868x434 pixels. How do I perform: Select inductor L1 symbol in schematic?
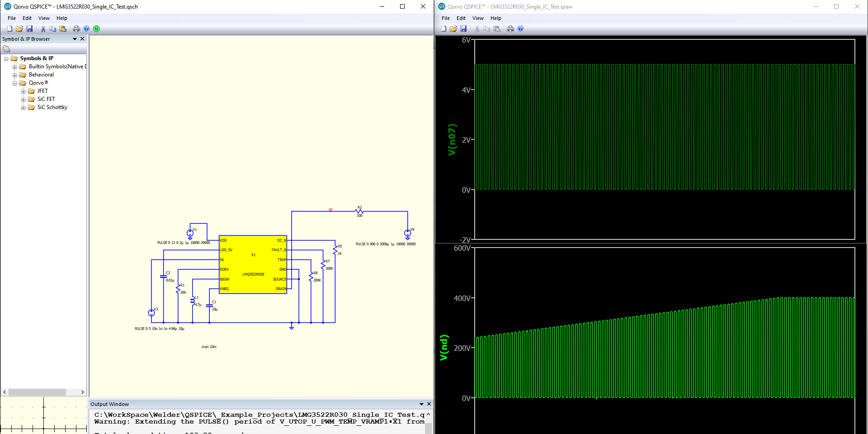[193, 300]
